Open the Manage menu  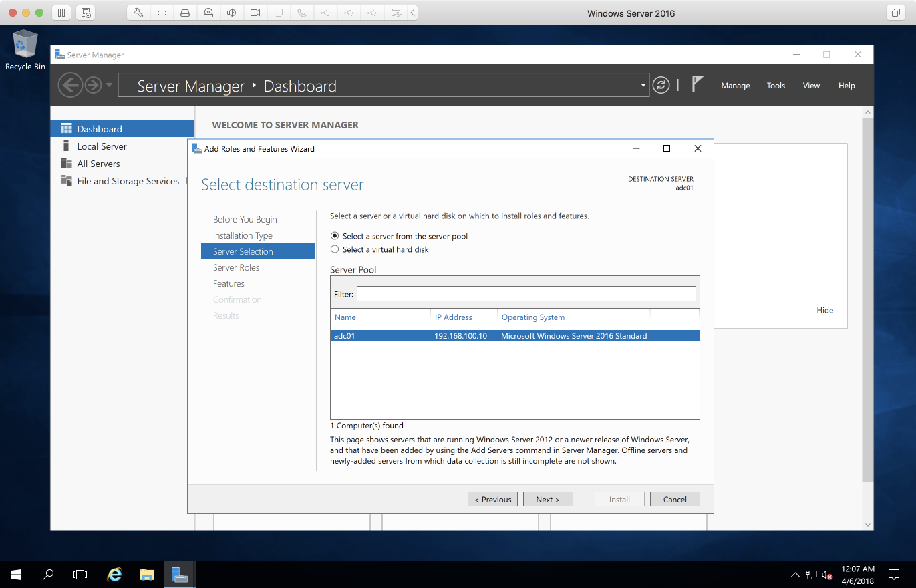735,86
